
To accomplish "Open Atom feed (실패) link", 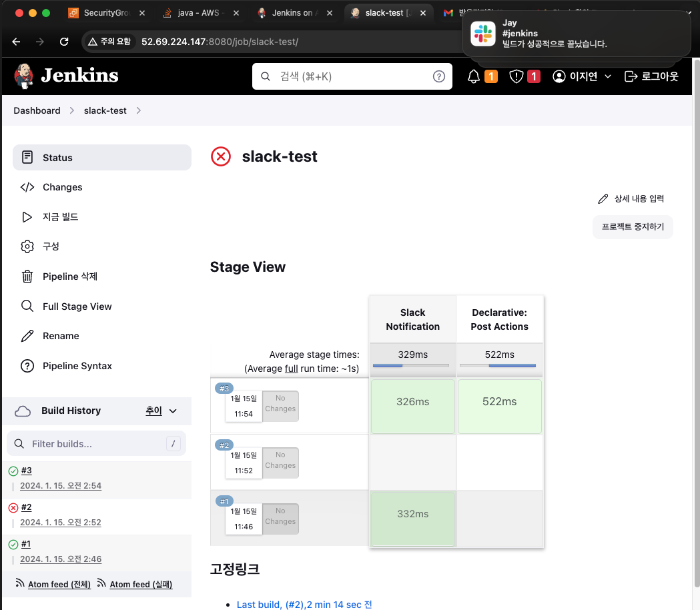I will (x=141, y=584).
